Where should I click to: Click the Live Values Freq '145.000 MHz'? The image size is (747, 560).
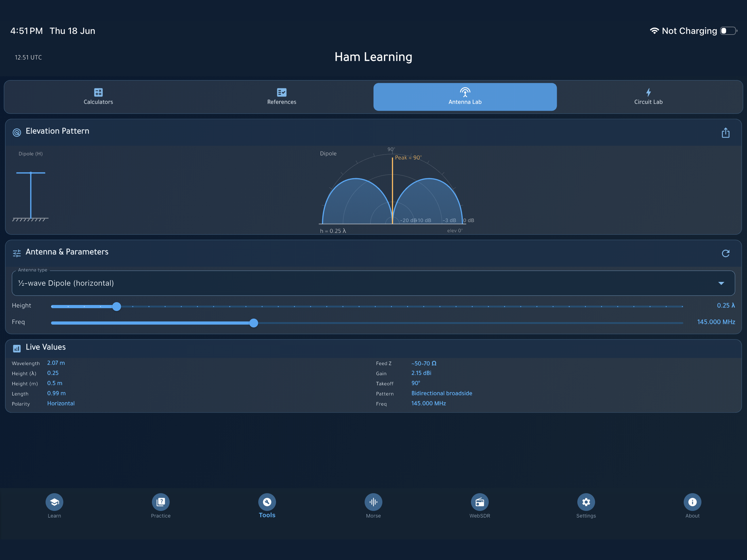tap(429, 403)
